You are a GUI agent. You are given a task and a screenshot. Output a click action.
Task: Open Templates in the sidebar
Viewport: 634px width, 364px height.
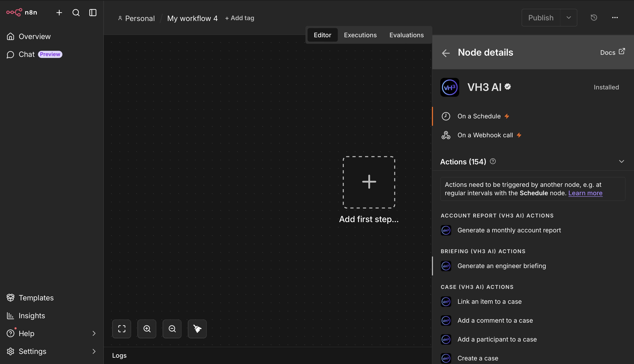pyautogui.click(x=52, y=298)
